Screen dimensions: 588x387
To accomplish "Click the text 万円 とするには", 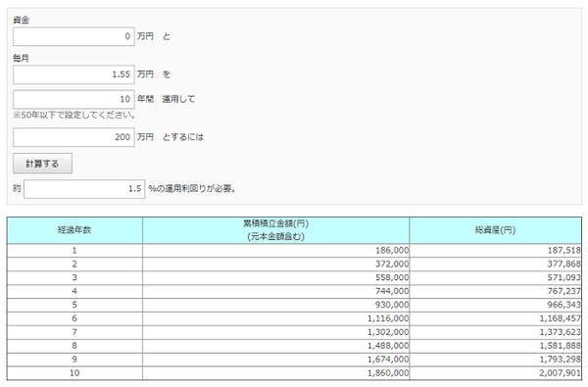I will pyautogui.click(x=171, y=137).
